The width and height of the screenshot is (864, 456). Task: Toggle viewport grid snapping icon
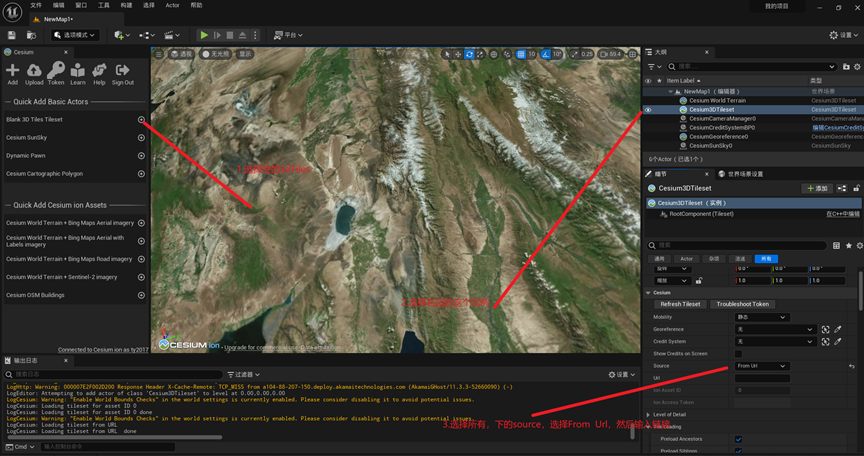click(521, 54)
